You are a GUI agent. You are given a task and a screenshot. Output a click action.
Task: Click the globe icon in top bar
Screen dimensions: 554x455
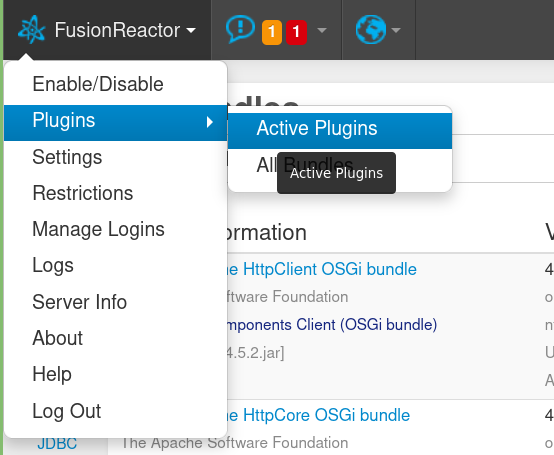[371, 30]
